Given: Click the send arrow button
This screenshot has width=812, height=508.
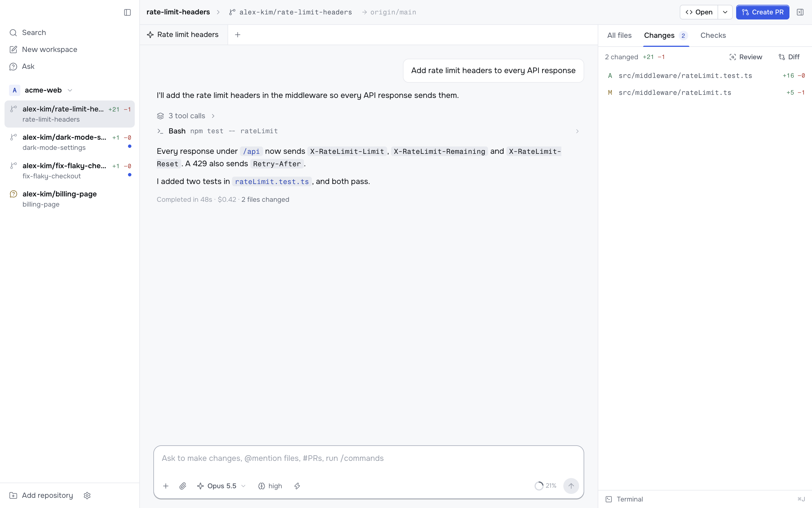Looking at the screenshot, I should click(x=571, y=486).
